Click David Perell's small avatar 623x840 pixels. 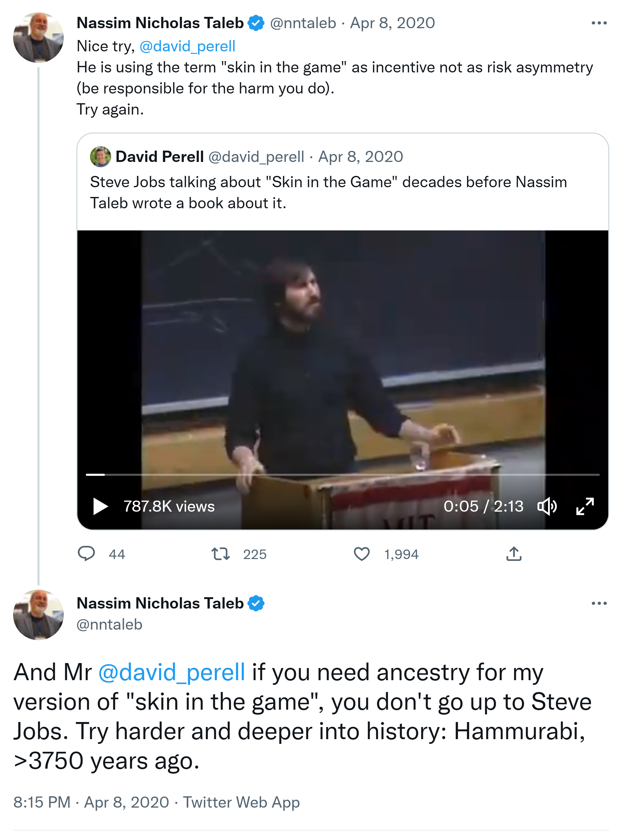(100, 156)
